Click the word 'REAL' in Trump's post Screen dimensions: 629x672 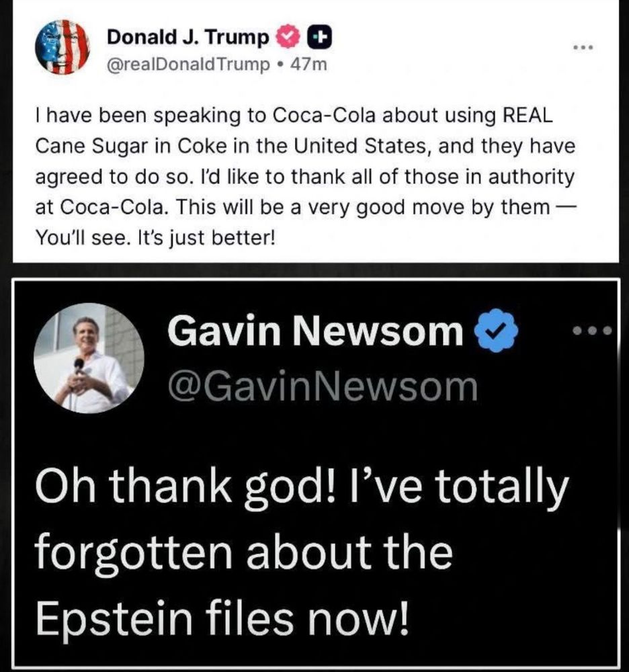pos(527,116)
